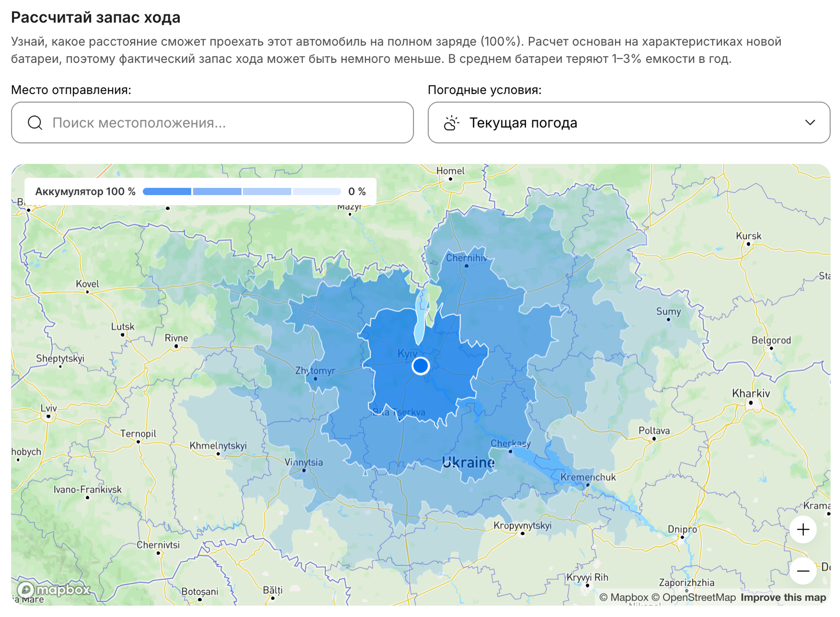Click the Kursk city label
The image size is (840, 617).
[x=748, y=236]
